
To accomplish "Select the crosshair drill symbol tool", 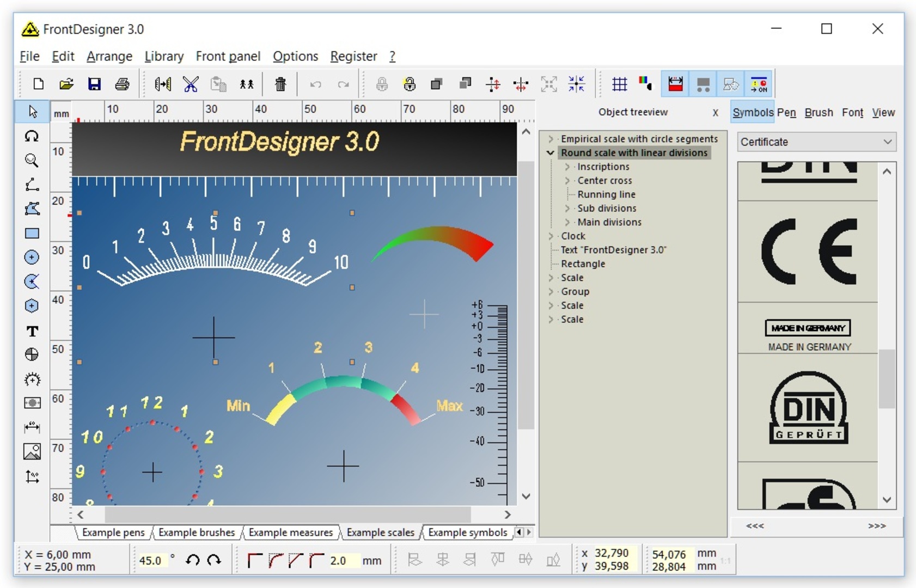I will [x=32, y=354].
